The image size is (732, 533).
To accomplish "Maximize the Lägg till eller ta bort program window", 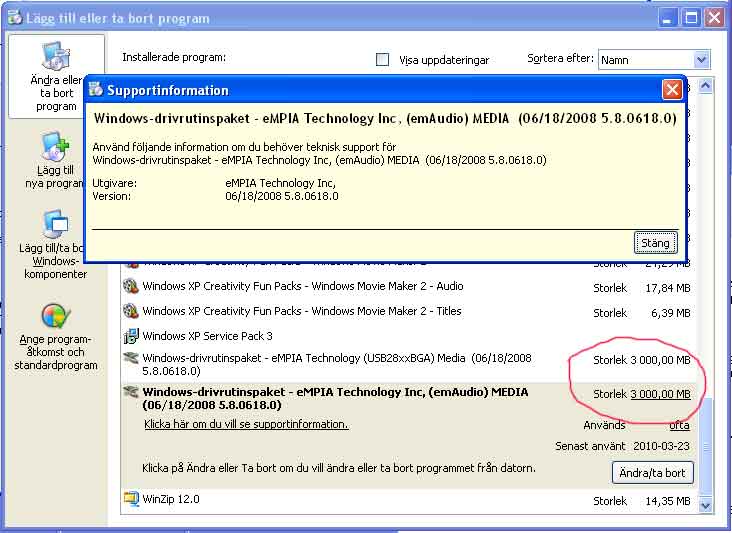I will tap(691, 18).
